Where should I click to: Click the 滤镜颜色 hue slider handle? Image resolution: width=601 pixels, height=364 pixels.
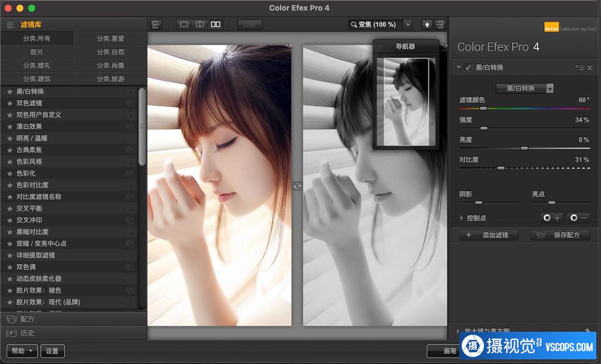click(x=483, y=108)
